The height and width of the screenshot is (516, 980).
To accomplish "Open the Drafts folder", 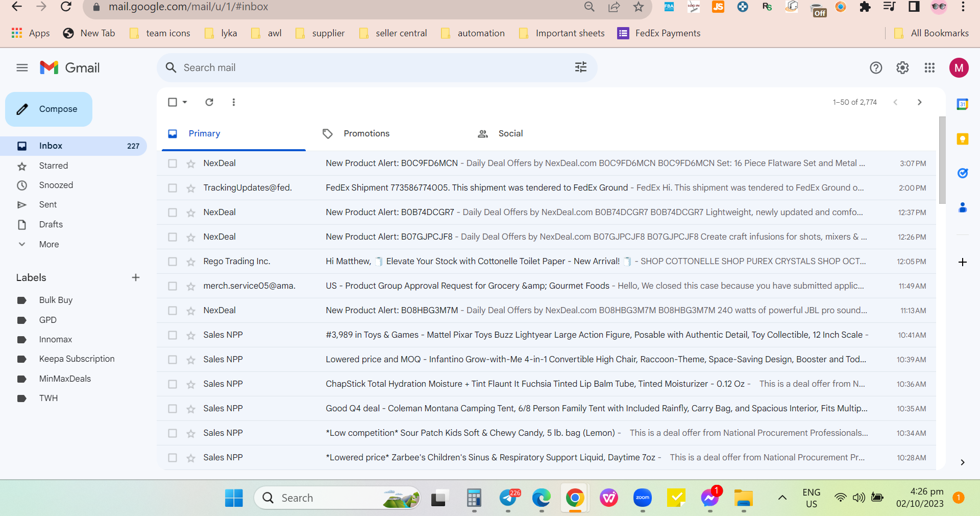I will (73, 224).
